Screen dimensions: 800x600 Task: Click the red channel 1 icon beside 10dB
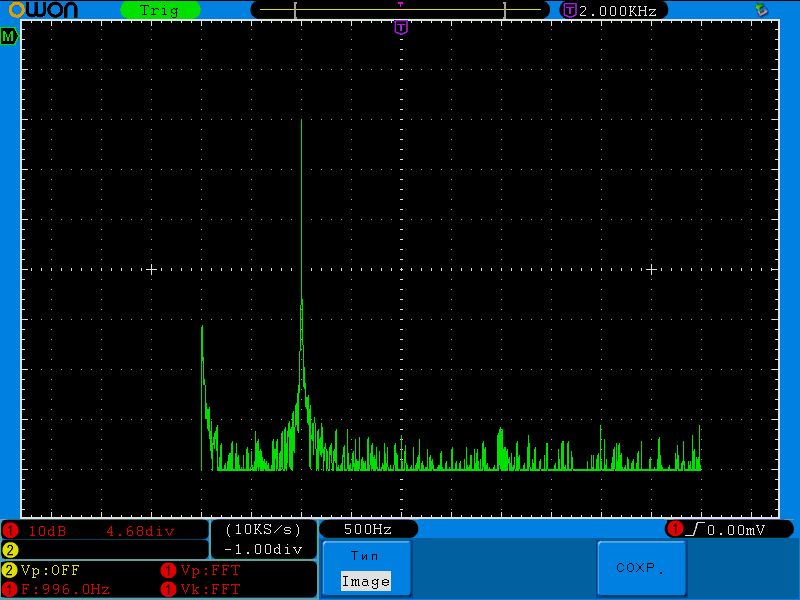click(10, 531)
